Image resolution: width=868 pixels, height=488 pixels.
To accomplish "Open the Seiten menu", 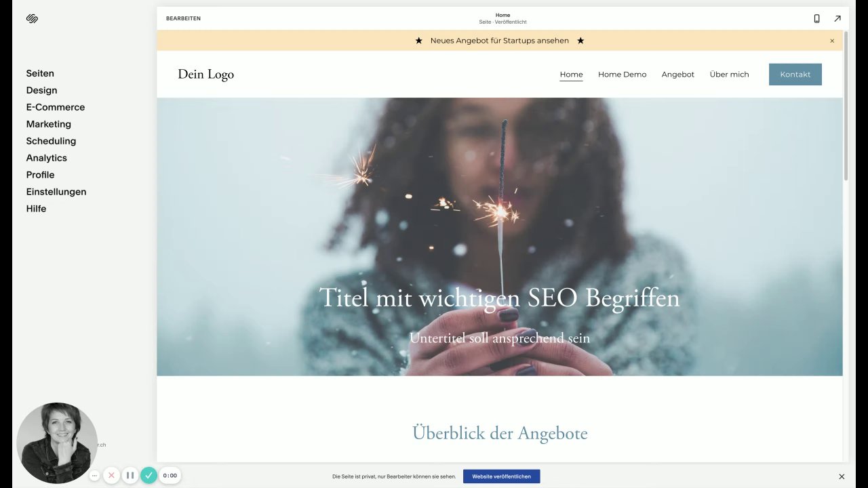I will pyautogui.click(x=40, y=73).
